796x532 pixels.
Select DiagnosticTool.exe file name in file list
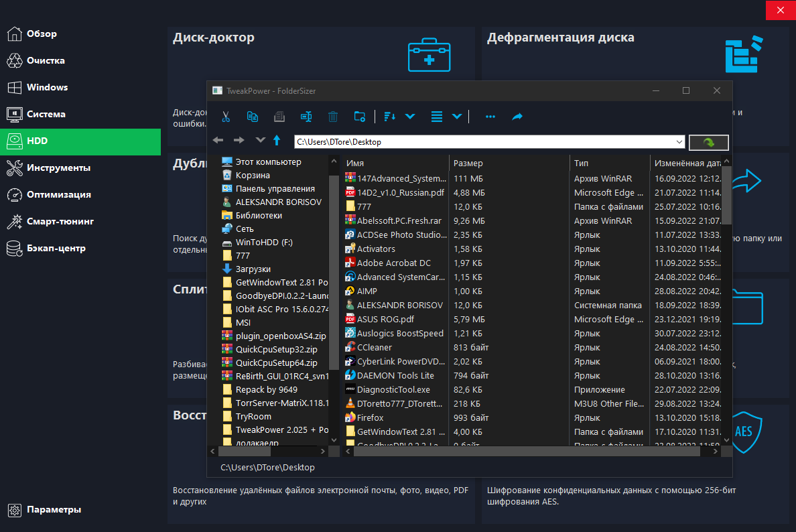(x=393, y=390)
